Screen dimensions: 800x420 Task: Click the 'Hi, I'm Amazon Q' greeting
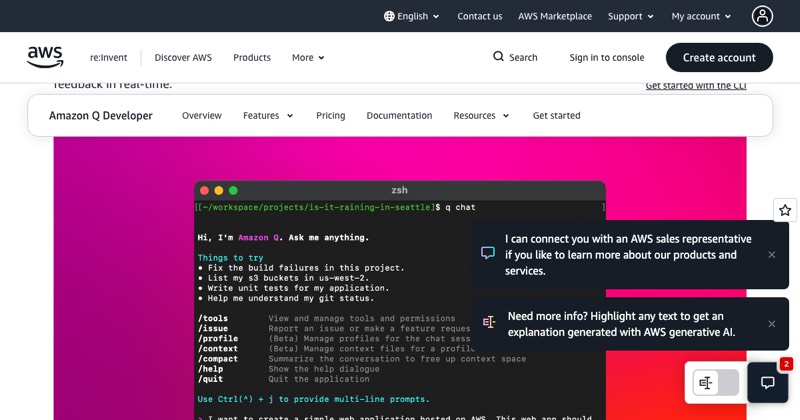[283, 237]
